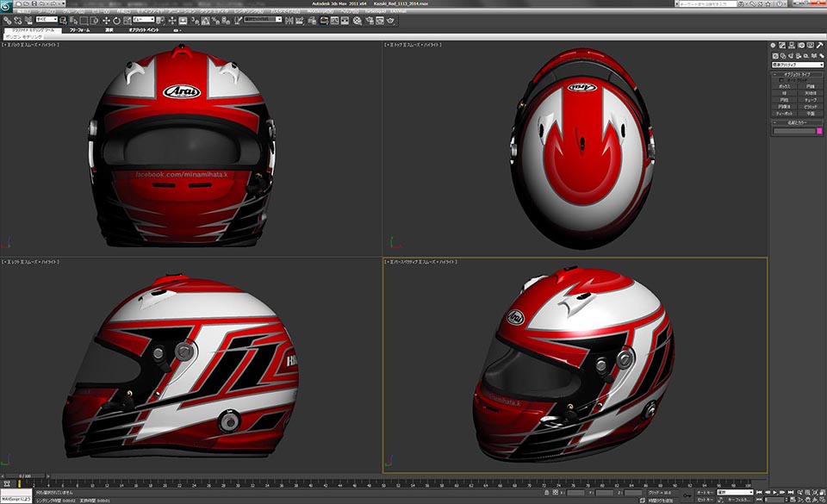
Task: Open the Select by Name dialog icon
Action: (x=73, y=21)
